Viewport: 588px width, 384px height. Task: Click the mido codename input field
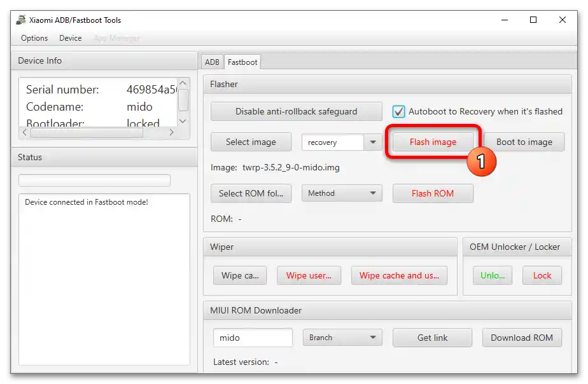click(253, 338)
